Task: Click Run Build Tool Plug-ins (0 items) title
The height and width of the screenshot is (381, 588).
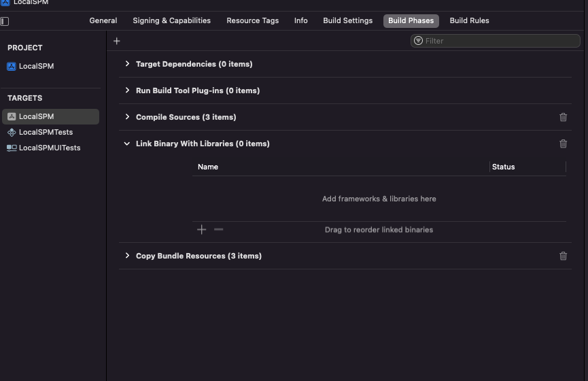Action: pyautogui.click(x=198, y=90)
